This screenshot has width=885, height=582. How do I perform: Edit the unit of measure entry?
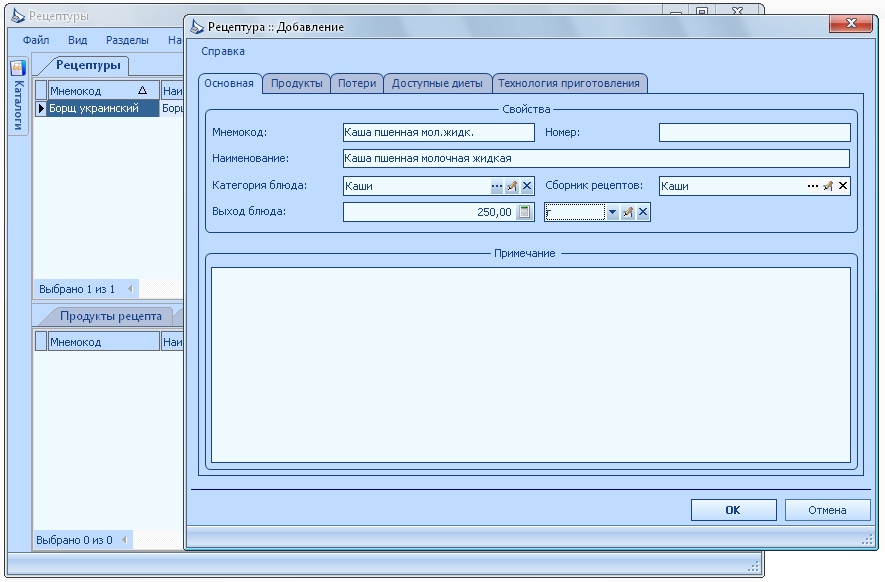(628, 213)
